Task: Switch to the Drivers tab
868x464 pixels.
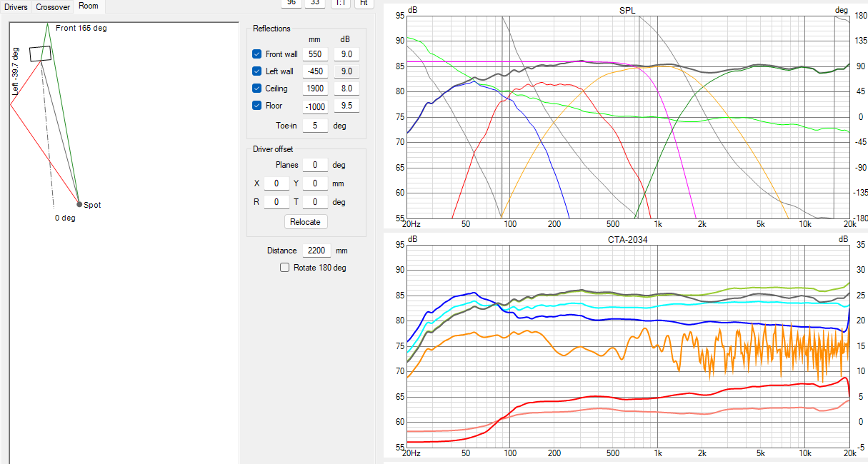Action: 16,7
